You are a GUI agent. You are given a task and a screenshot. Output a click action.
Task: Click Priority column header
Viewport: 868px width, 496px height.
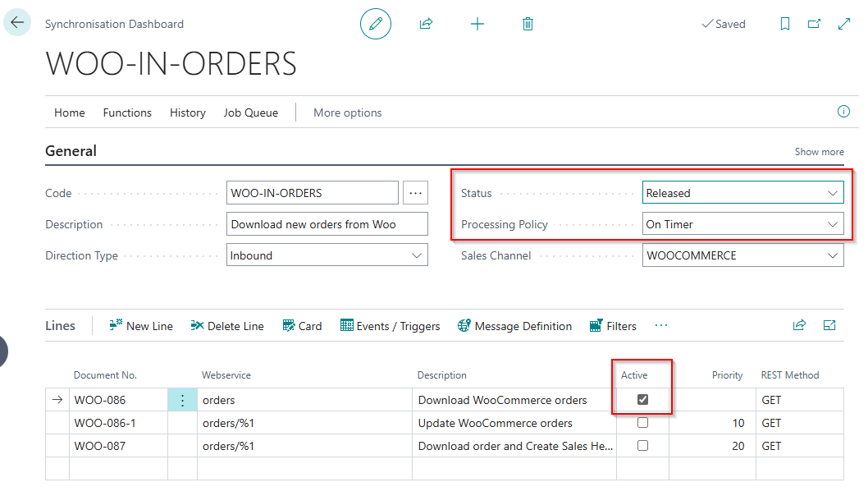tap(727, 375)
